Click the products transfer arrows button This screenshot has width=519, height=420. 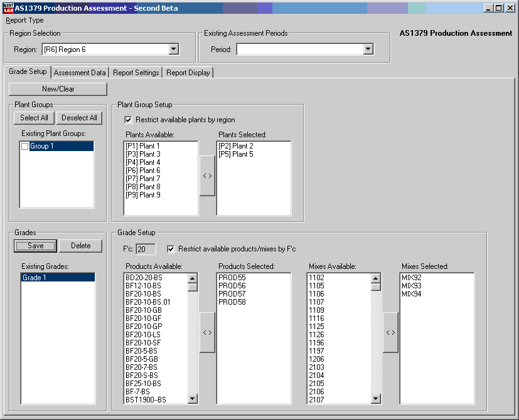(x=207, y=332)
